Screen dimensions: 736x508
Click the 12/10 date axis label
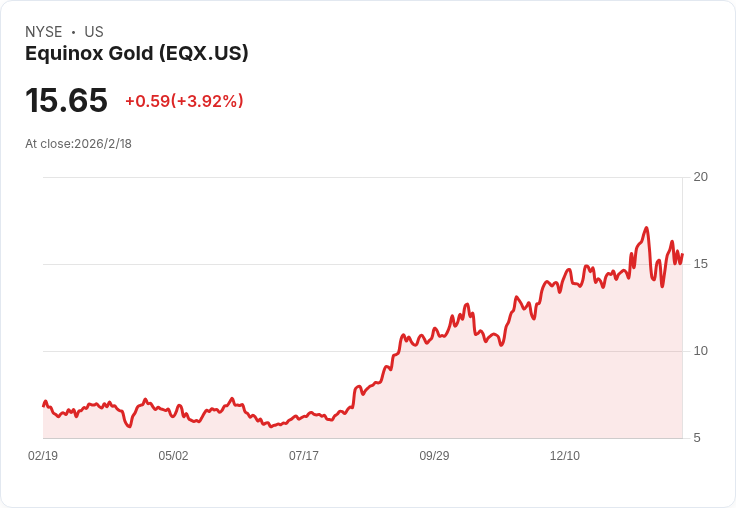[565, 455]
